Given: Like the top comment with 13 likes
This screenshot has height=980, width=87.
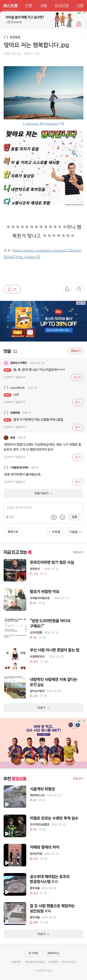Looking at the screenshot, I should (x=77, y=377).
